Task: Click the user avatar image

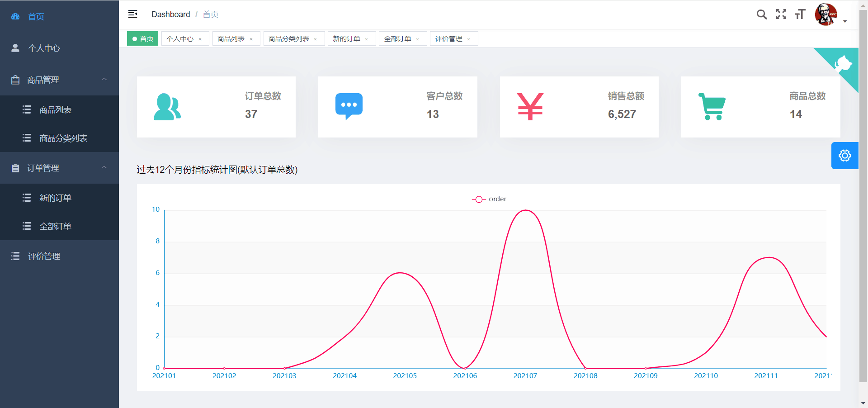Action: coord(826,14)
